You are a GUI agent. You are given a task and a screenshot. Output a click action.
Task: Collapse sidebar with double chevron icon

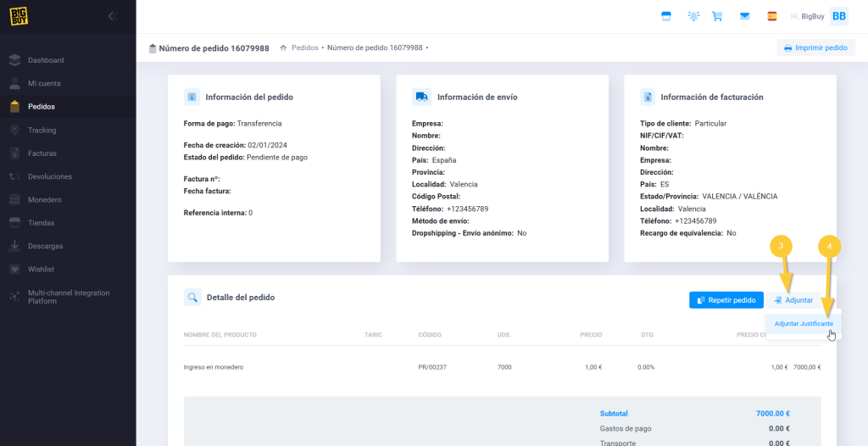tap(113, 16)
